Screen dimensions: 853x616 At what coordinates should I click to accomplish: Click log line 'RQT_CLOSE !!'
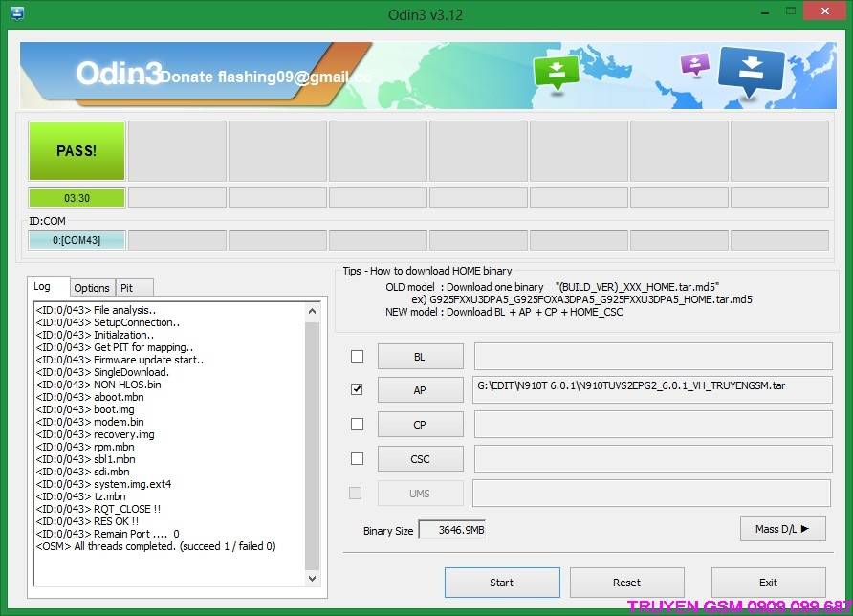98,509
